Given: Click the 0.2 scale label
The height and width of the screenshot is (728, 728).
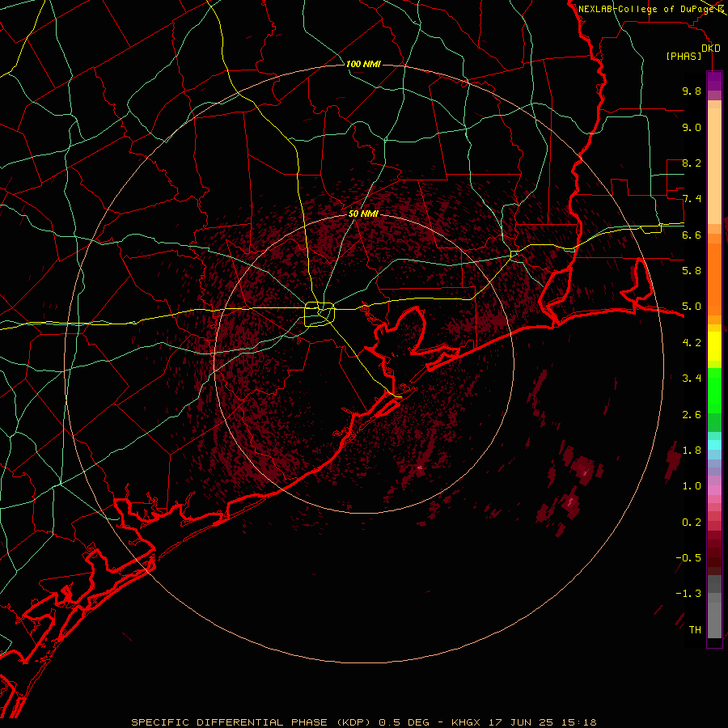Looking at the screenshot, I should coord(692,523).
